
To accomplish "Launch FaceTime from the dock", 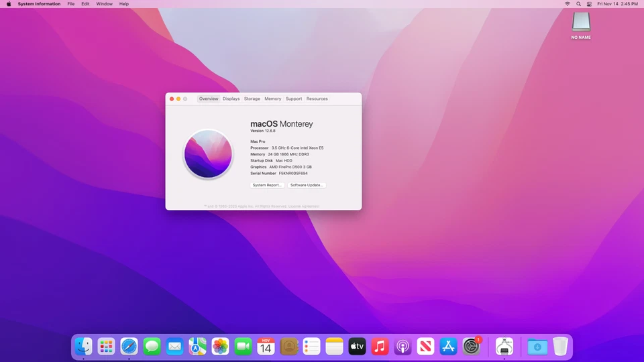I will (x=243, y=347).
